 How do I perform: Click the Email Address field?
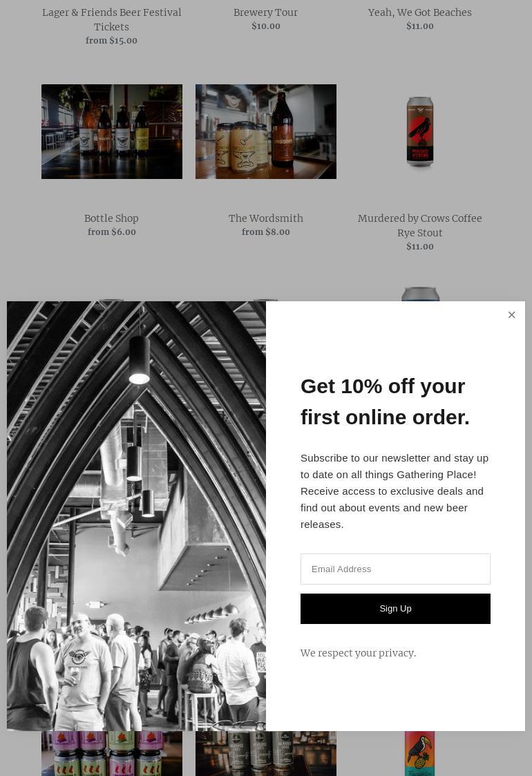pyautogui.click(x=395, y=569)
